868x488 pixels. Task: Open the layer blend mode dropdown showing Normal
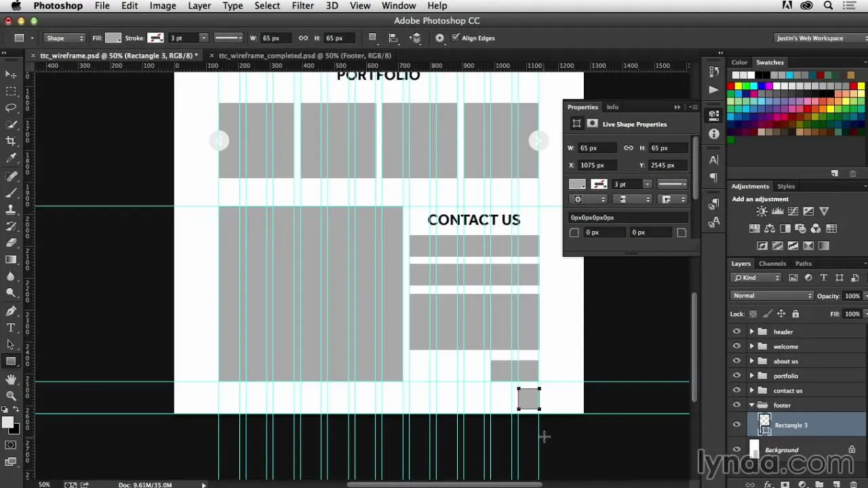click(771, 295)
